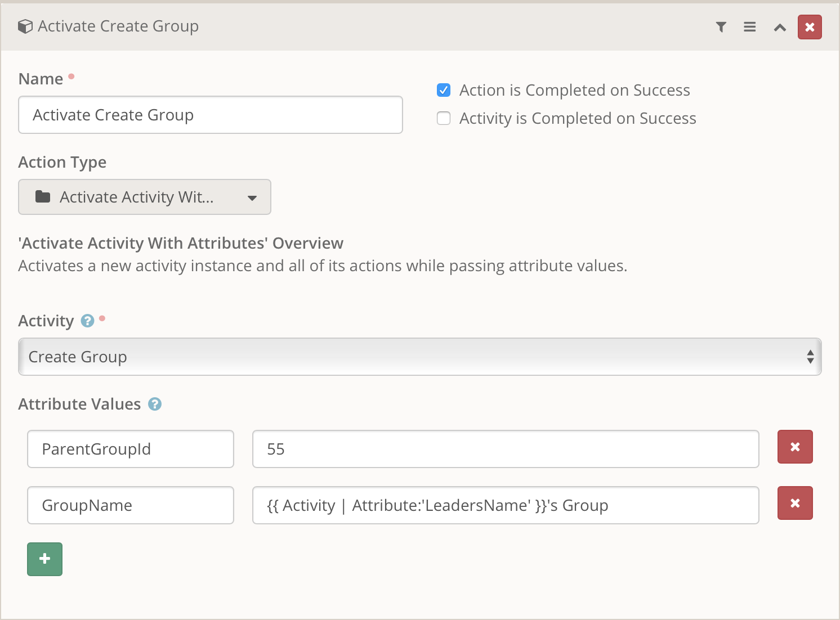
Task: Click the LeadersName Lava value field
Action: 505,505
